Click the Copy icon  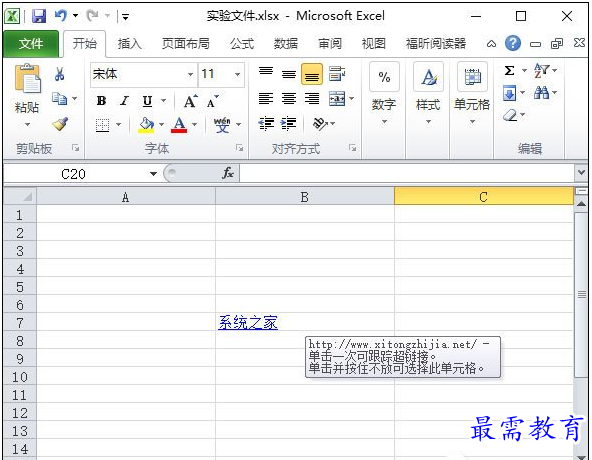[59, 99]
